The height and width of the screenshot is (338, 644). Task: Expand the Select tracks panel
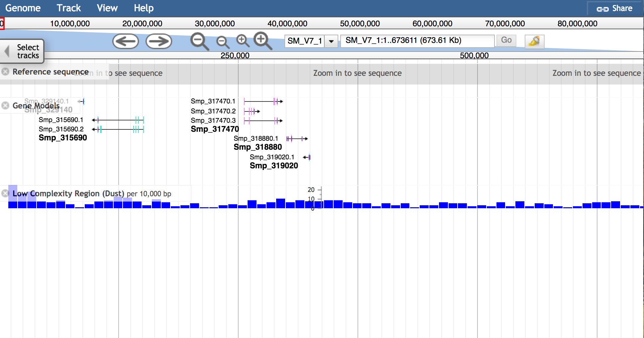pyautogui.click(x=23, y=52)
